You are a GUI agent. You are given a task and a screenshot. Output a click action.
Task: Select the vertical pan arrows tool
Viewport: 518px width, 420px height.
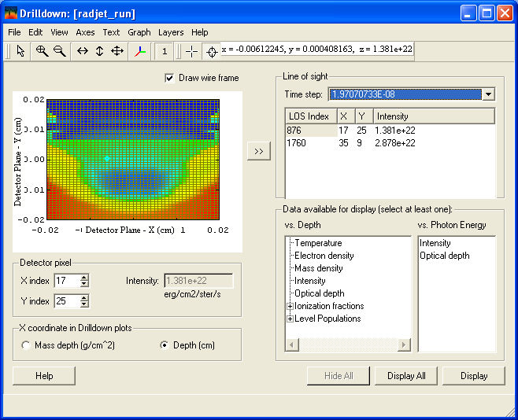pos(99,51)
